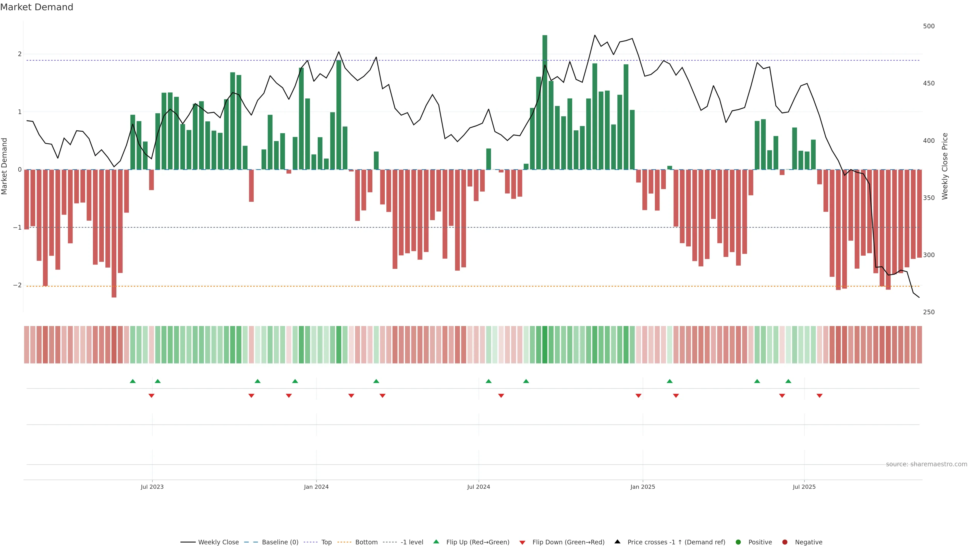Click the rightmost green flip-up triangle marker

click(x=788, y=381)
